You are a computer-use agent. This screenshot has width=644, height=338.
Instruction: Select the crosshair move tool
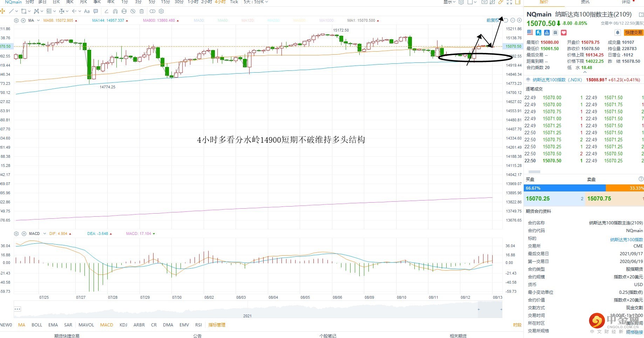[x=2, y=11]
